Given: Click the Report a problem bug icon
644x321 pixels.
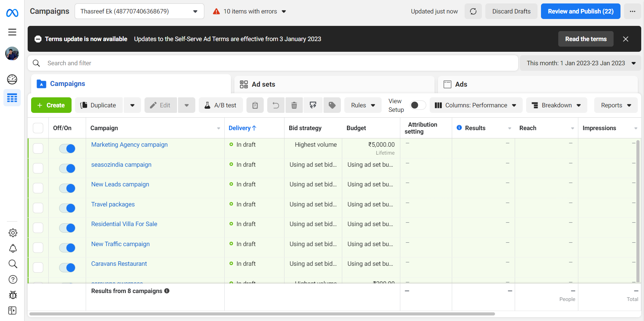Looking at the screenshot, I should pyautogui.click(x=13, y=295).
